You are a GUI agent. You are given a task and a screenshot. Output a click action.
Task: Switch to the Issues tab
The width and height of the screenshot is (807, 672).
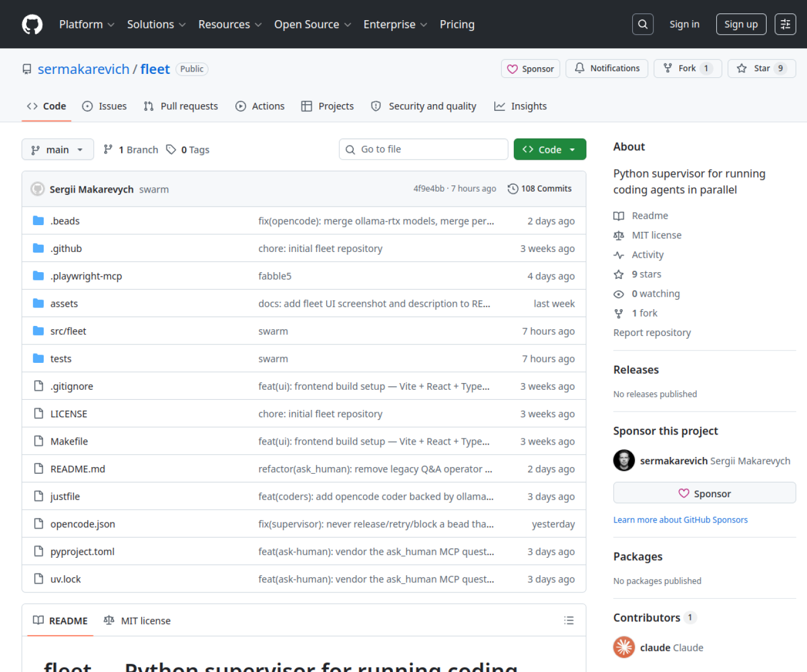pos(104,106)
